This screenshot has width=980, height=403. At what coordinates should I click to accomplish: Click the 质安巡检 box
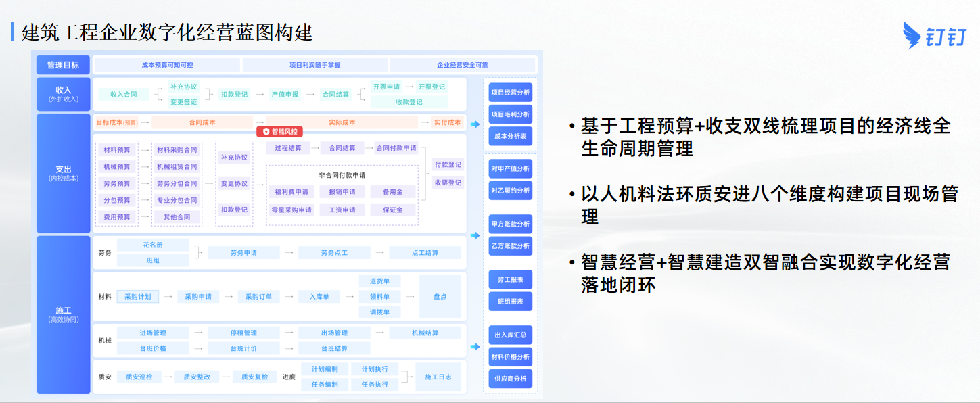(x=139, y=377)
